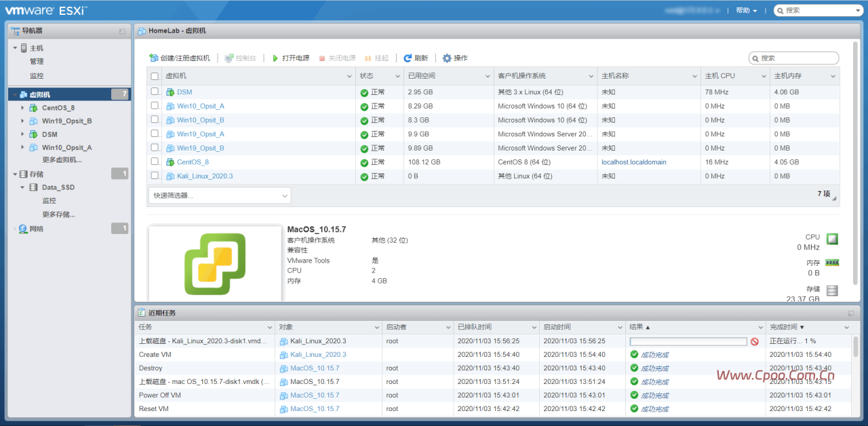
Task: Click the DSM VM icon in the table
Action: pos(170,92)
